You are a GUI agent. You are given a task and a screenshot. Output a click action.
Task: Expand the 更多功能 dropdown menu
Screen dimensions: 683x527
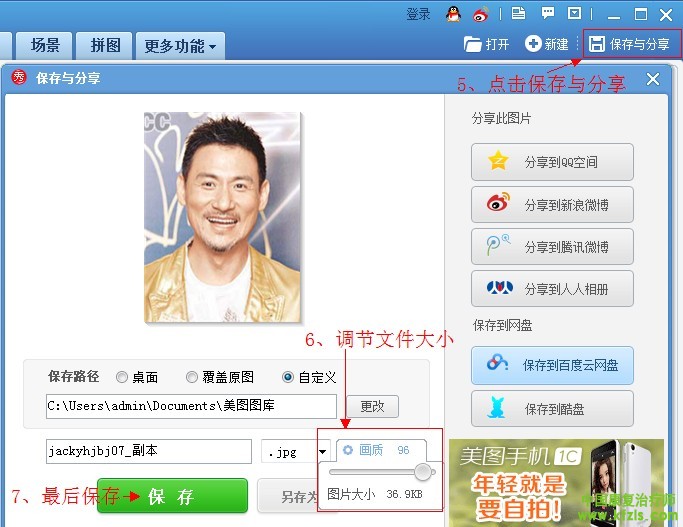[x=180, y=46]
